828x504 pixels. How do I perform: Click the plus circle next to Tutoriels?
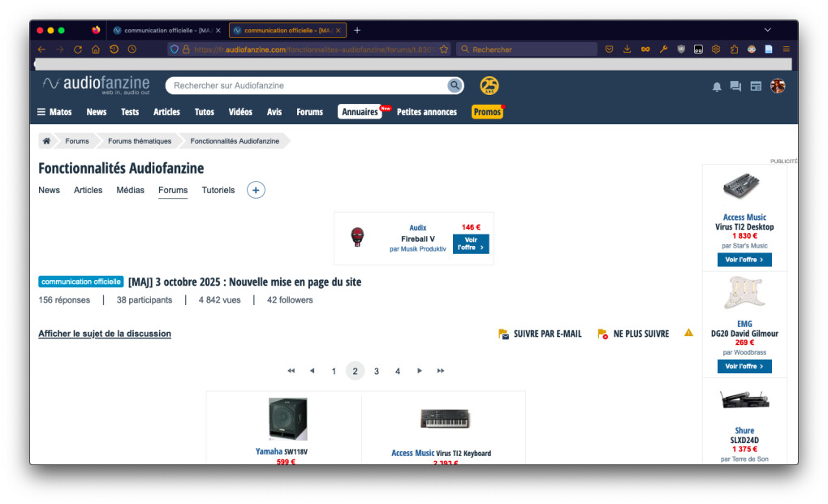pyautogui.click(x=256, y=190)
